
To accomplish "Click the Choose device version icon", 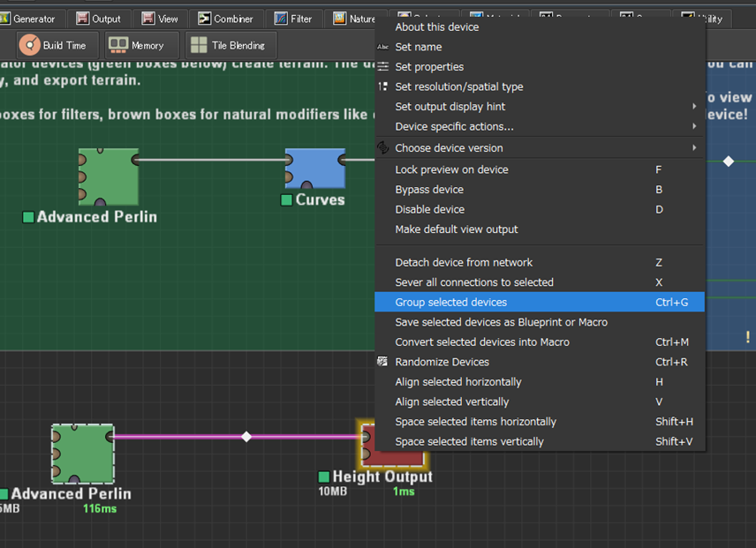I will pos(382,147).
